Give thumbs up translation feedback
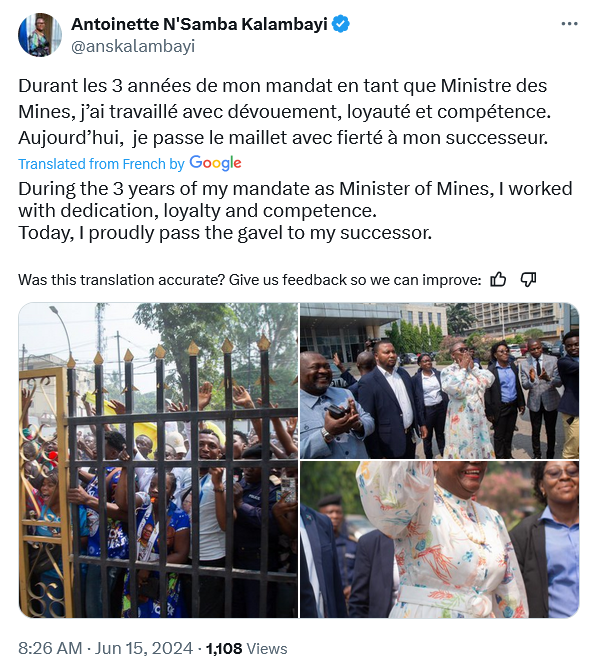Image resolution: width=598 pixels, height=669 pixels. pyautogui.click(x=498, y=280)
